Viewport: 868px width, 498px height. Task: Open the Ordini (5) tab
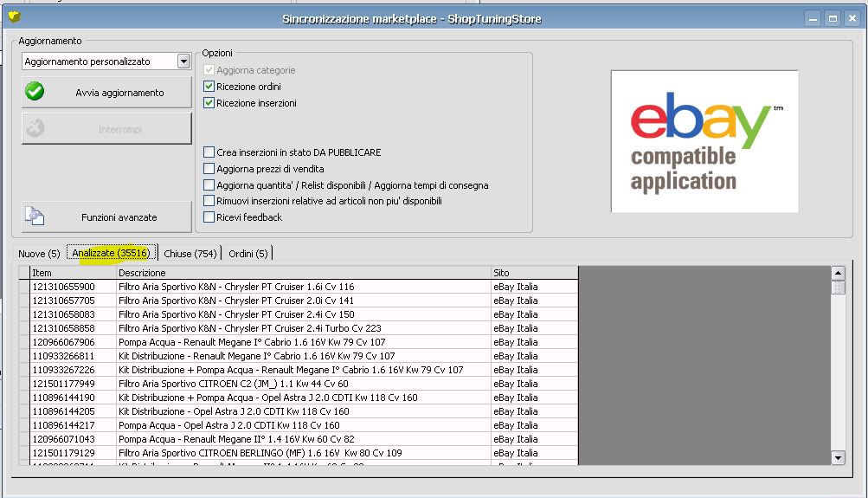tap(248, 253)
